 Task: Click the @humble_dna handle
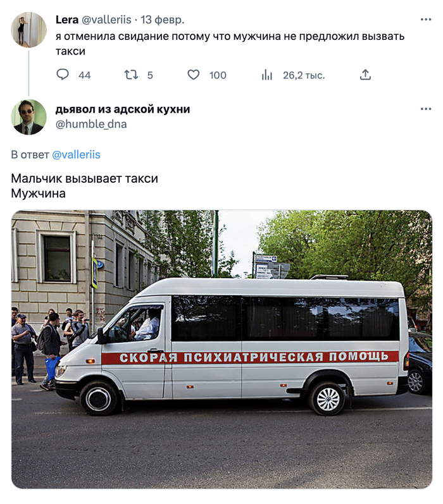tap(91, 124)
